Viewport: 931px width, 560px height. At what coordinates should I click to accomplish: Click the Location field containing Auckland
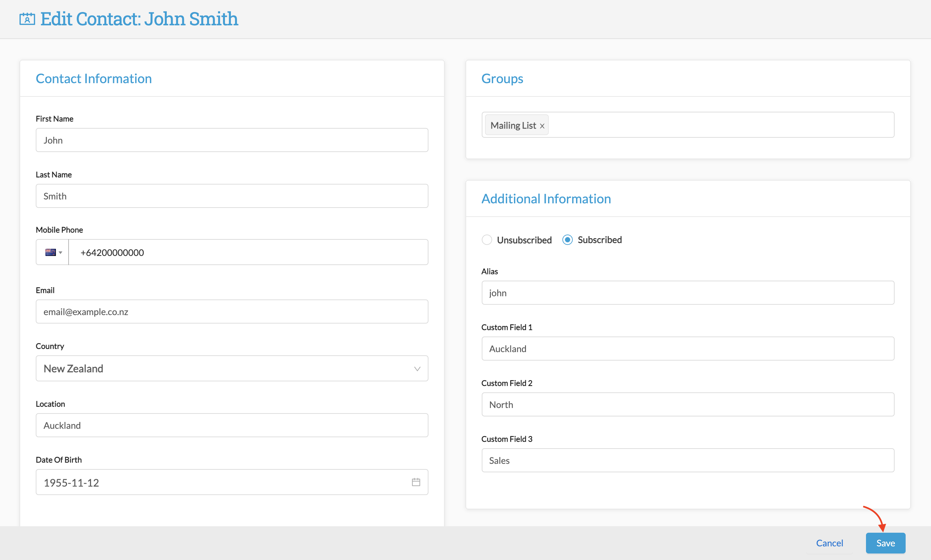click(232, 425)
